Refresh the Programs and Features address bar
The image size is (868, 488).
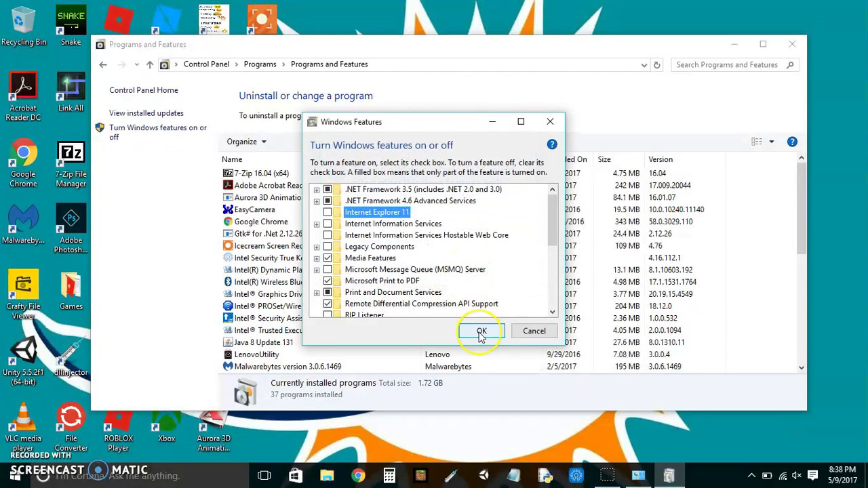coord(656,65)
